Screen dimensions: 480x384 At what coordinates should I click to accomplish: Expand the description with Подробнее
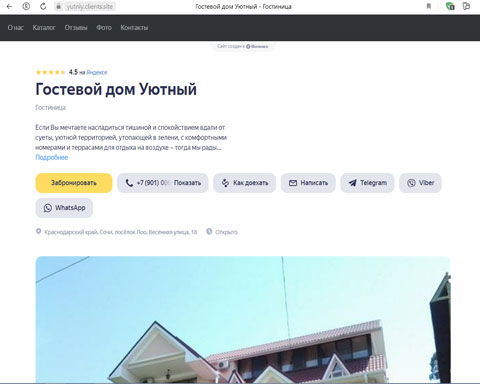pyautogui.click(x=52, y=157)
